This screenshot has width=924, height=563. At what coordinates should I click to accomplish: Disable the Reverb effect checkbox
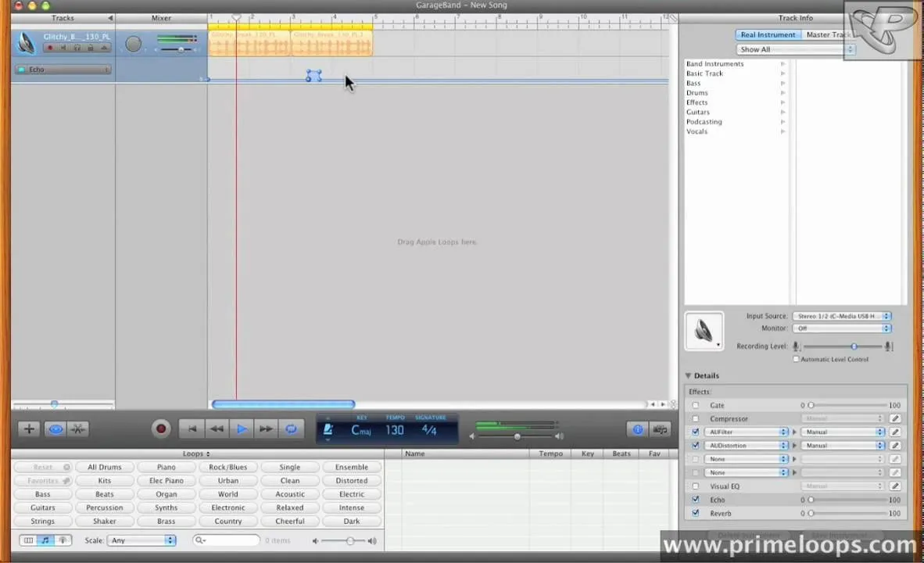[x=696, y=514]
